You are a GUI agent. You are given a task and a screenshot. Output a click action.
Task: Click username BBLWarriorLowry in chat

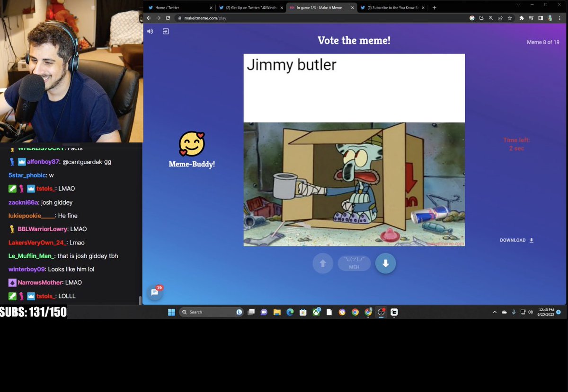43,229
